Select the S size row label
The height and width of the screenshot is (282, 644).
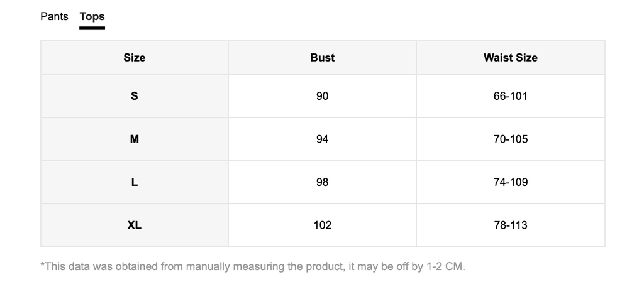pyautogui.click(x=134, y=96)
